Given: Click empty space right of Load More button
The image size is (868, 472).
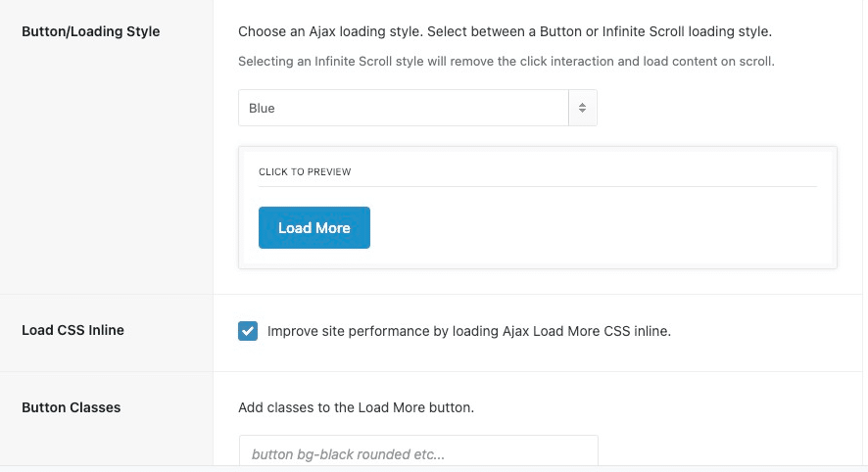Looking at the screenshot, I should click(588, 228).
